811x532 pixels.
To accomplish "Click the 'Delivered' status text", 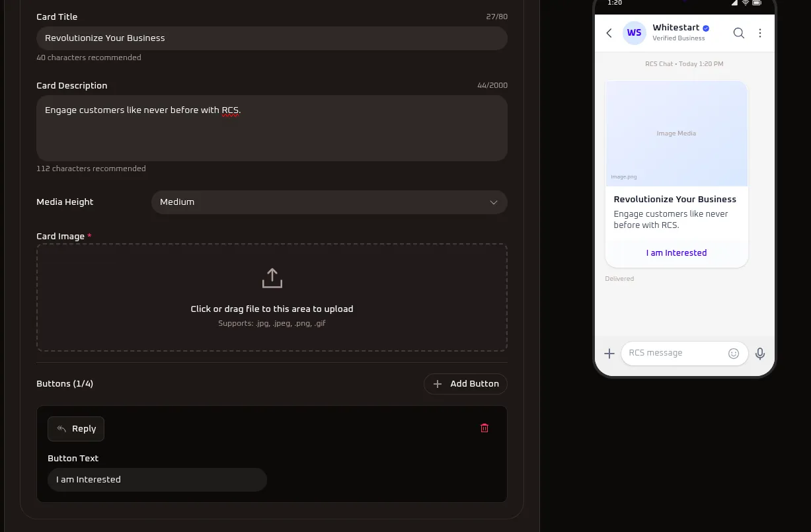I will [x=619, y=279].
